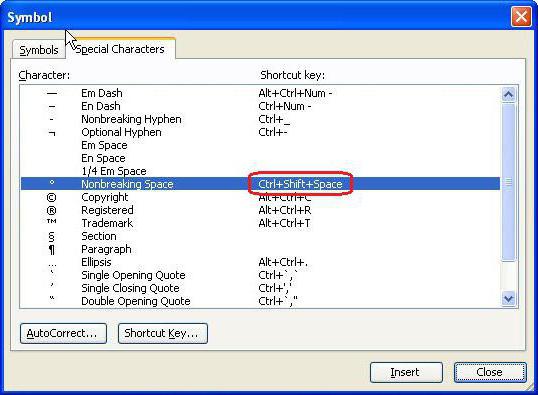
Task: Choose Optional Hyphen in the list
Action: click(260, 132)
